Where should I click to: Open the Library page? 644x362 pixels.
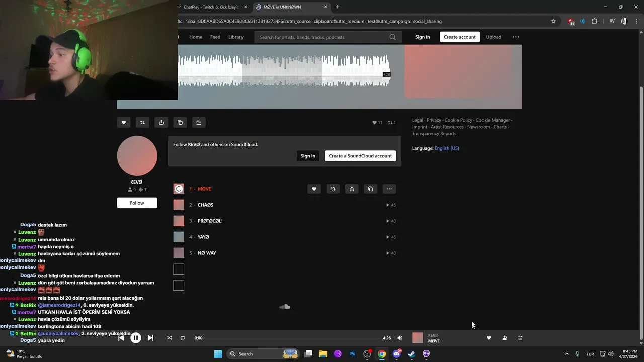coord(236,37)
